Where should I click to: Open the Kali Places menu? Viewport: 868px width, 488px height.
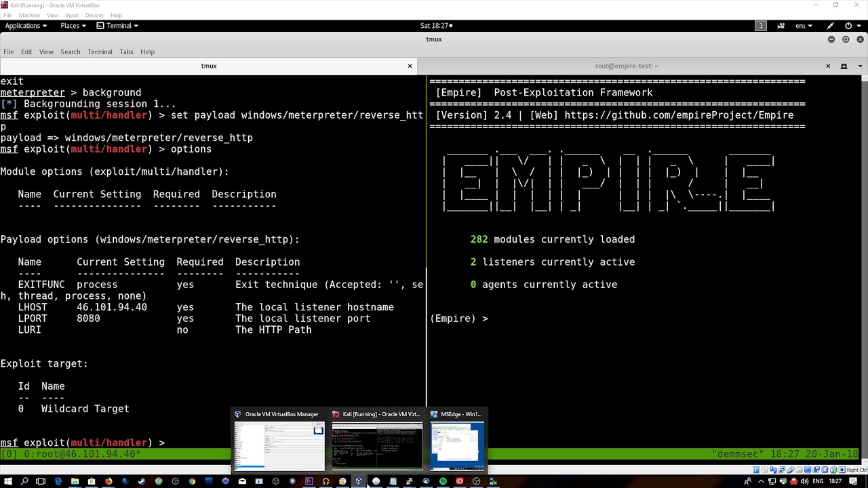(x=73, y=26)
